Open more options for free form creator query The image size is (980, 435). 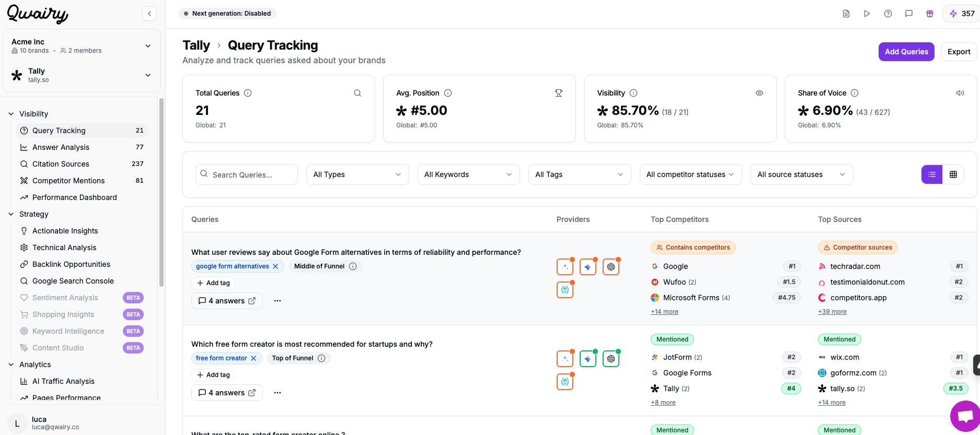pos(278,393)
